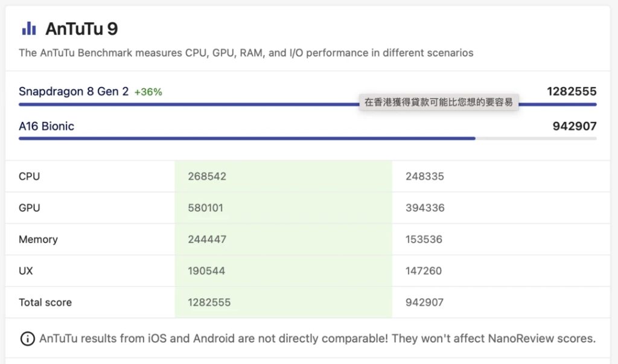Click the Snapdragon GPU score 580101
This screenshot has width=618, height=364.
205,208
